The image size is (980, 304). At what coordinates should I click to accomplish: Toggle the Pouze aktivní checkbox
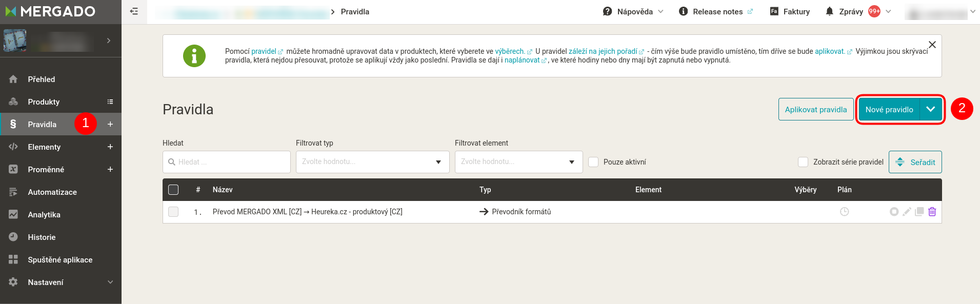pyautogui.click(x=593, y=162)
